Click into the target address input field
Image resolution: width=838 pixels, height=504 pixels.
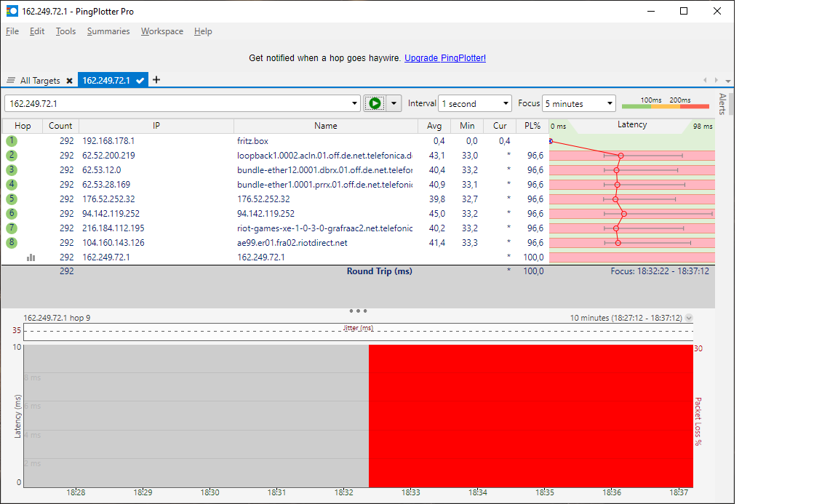179,103
